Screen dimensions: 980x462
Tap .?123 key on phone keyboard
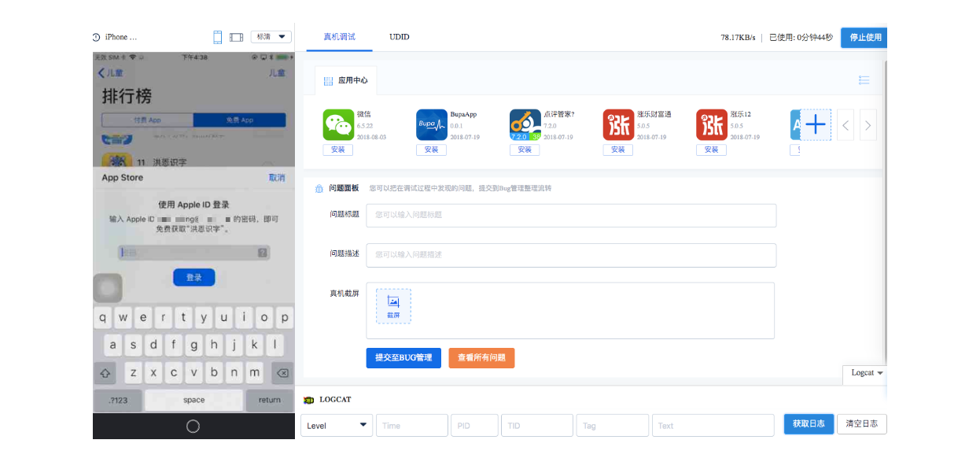point(118,400)
